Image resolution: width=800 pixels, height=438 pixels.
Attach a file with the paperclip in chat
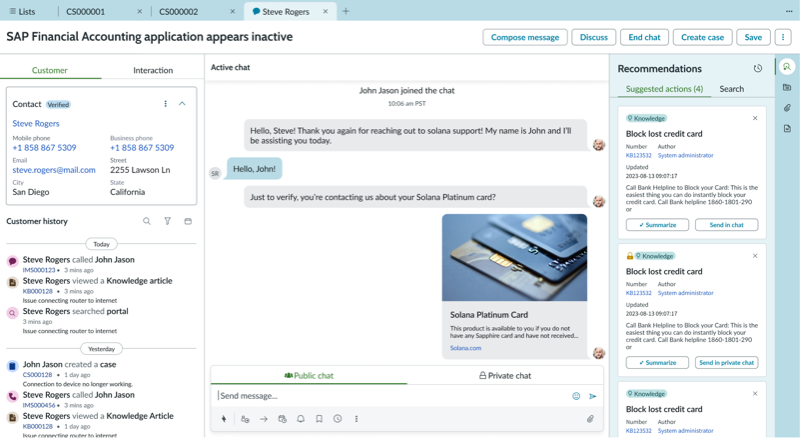[x=590, y=419]
